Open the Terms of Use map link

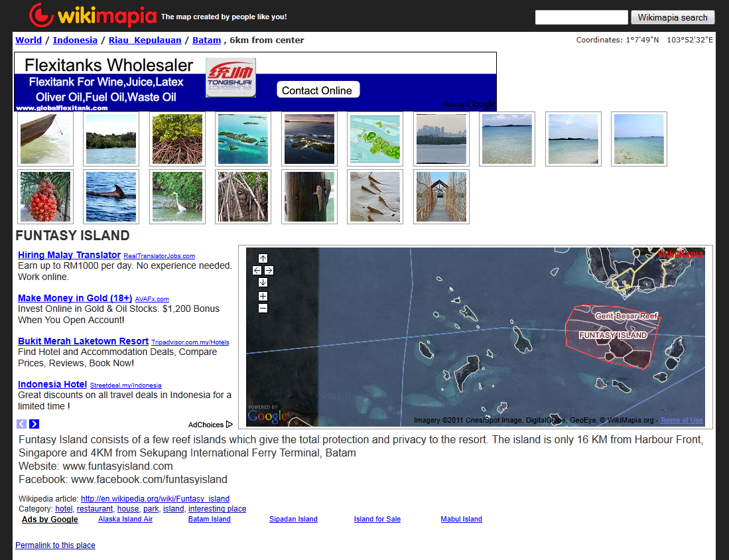[x=682, y=420]
